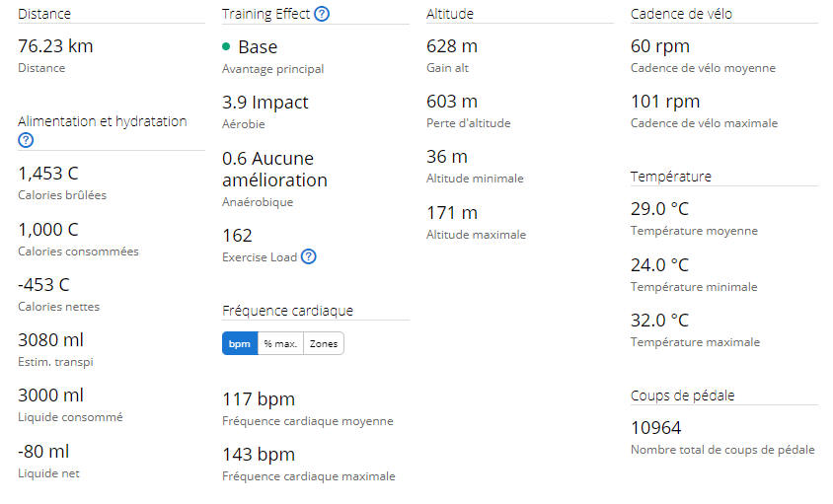Click the Fréquence cardiaque section heading

click(x=287, y=311)
